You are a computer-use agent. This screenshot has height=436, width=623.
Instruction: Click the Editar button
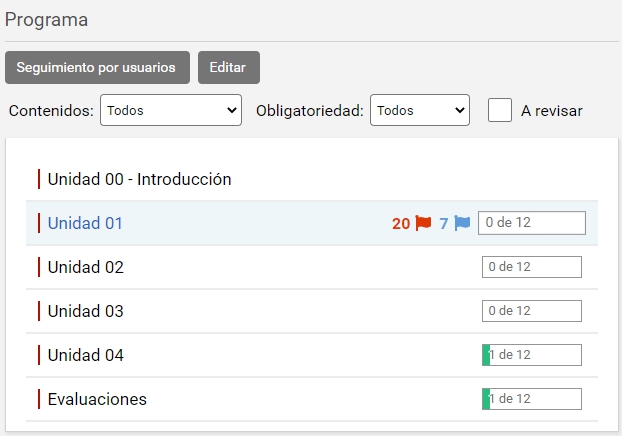(229, 68)
